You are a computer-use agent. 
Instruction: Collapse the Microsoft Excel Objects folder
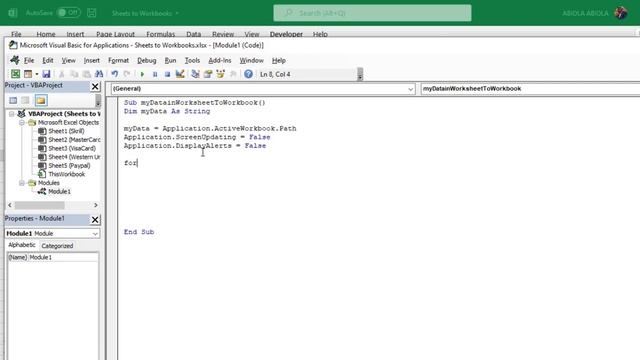click(x=22, y=122)
